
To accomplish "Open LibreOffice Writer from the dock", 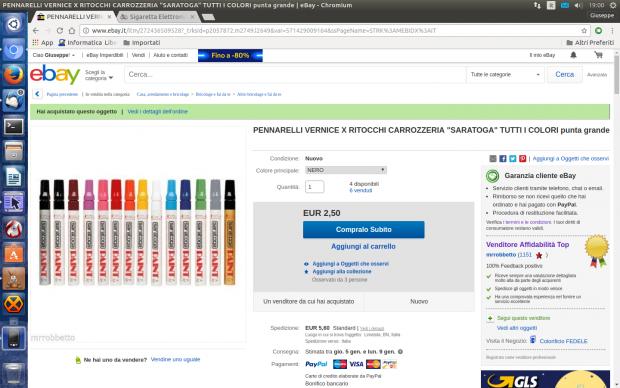I will tap(13, 177).
